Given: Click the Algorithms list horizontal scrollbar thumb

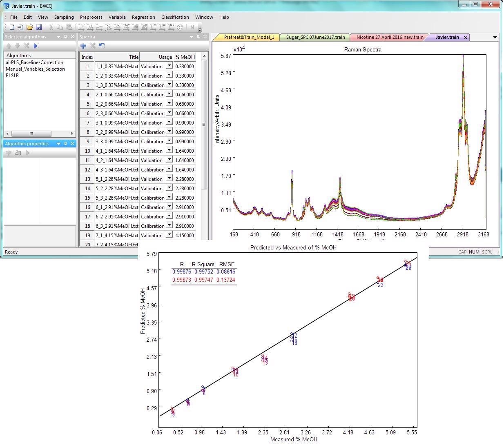Looking at the screenshot, I should point(31,133).
